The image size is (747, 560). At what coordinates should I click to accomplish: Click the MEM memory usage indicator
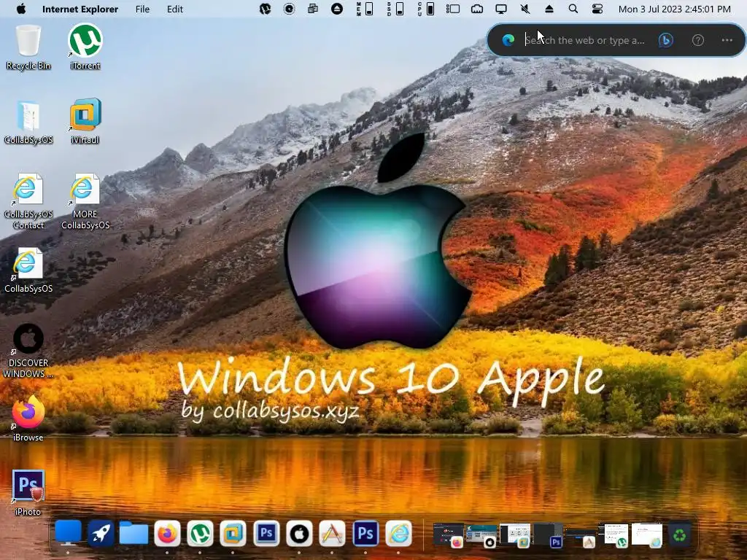365,9
